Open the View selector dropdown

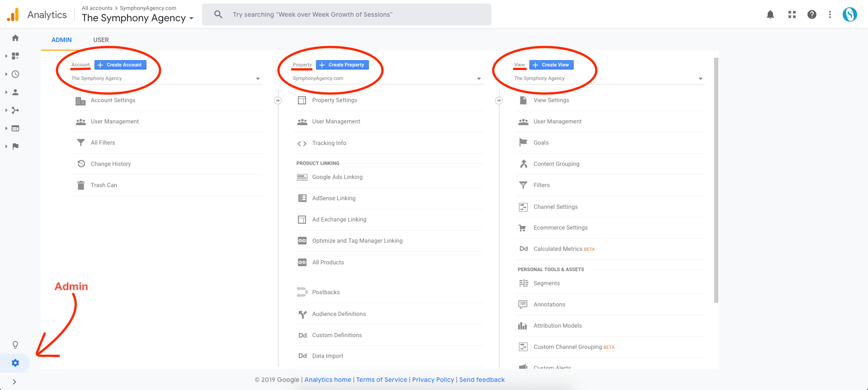pyautogui.click(x=609, y=79)
